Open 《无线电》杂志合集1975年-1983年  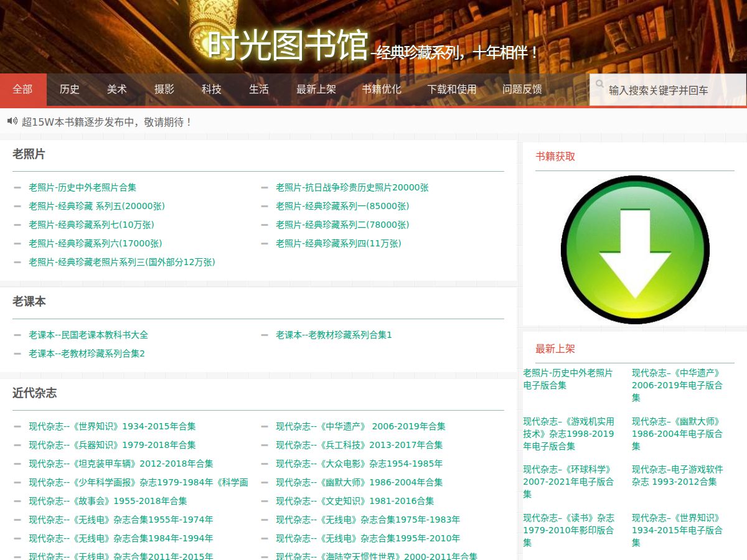coord(368,520)
